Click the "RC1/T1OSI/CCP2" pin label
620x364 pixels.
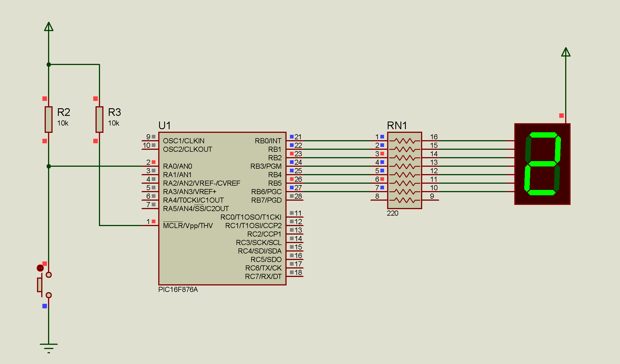click(x=253, y=226)
